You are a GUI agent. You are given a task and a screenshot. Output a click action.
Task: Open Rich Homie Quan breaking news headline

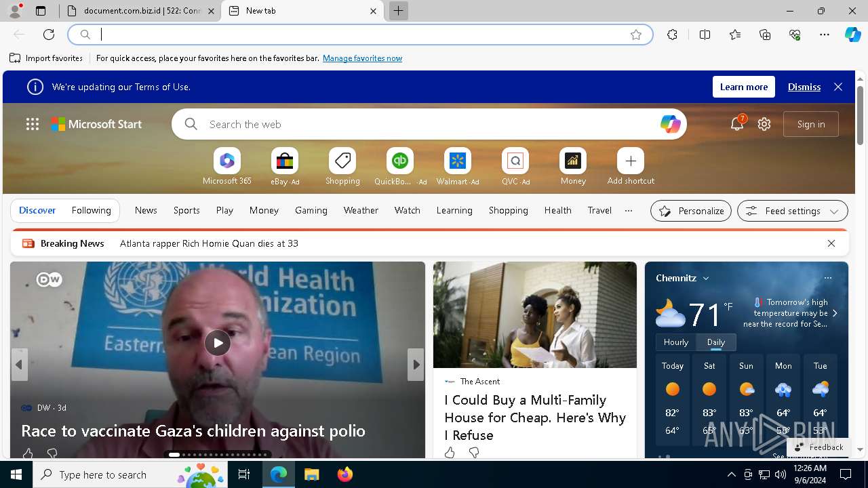click(209, 243)
